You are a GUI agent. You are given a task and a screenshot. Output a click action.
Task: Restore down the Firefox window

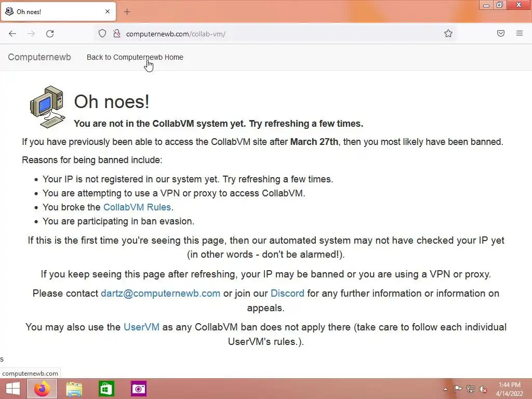500,5
